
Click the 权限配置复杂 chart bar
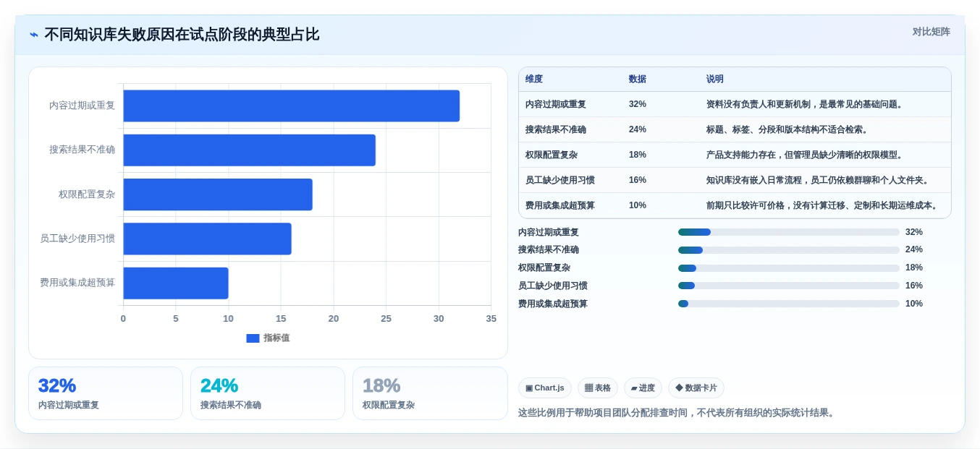pyautogui.click(x=218, y=194)
